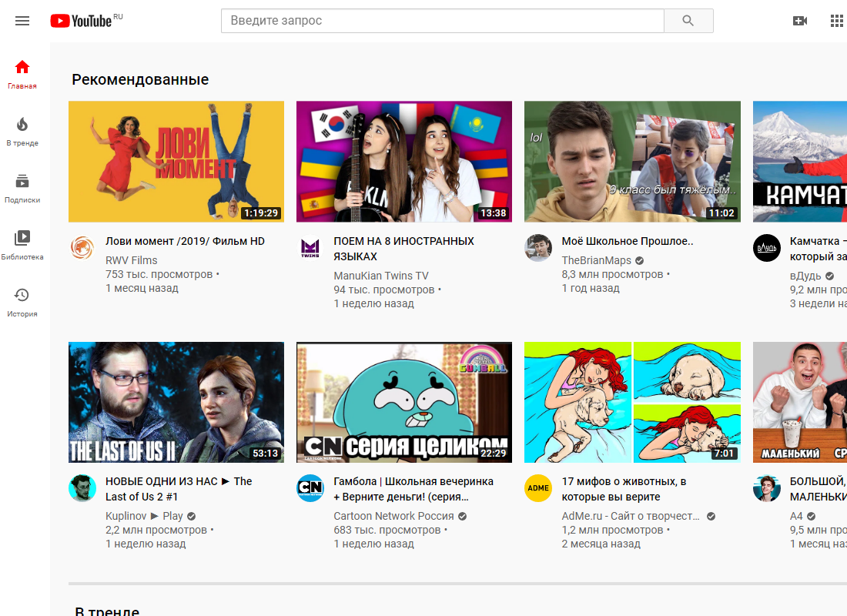Play the Лови момент movie thumbnail
This screenshot has width=847, height=616.
coord(176,162)
